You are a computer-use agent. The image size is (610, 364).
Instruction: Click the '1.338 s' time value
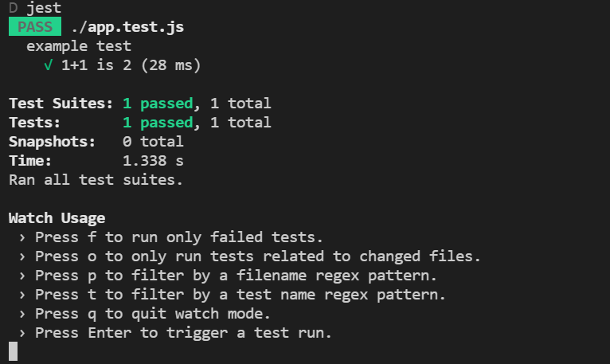153,160
